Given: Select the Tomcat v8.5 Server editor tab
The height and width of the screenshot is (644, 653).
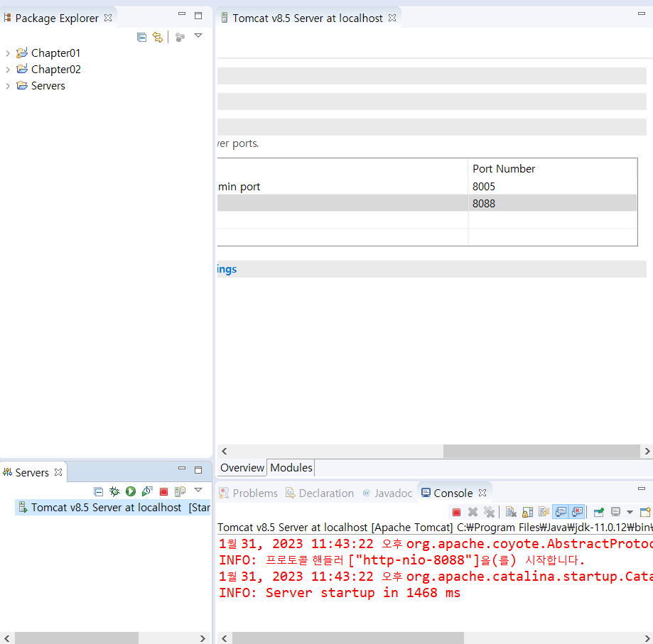Looking at the screenshot, I should [307, 18].
